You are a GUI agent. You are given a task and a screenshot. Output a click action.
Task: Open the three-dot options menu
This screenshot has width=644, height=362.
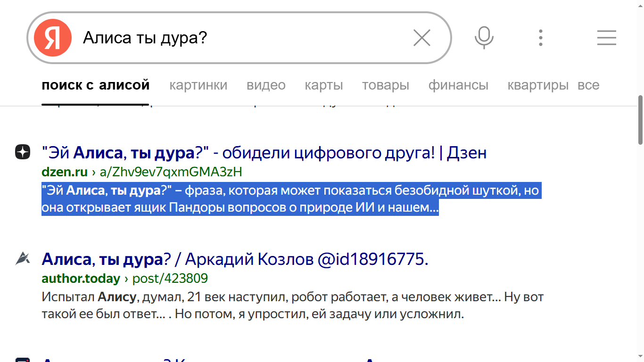(541, 38)
